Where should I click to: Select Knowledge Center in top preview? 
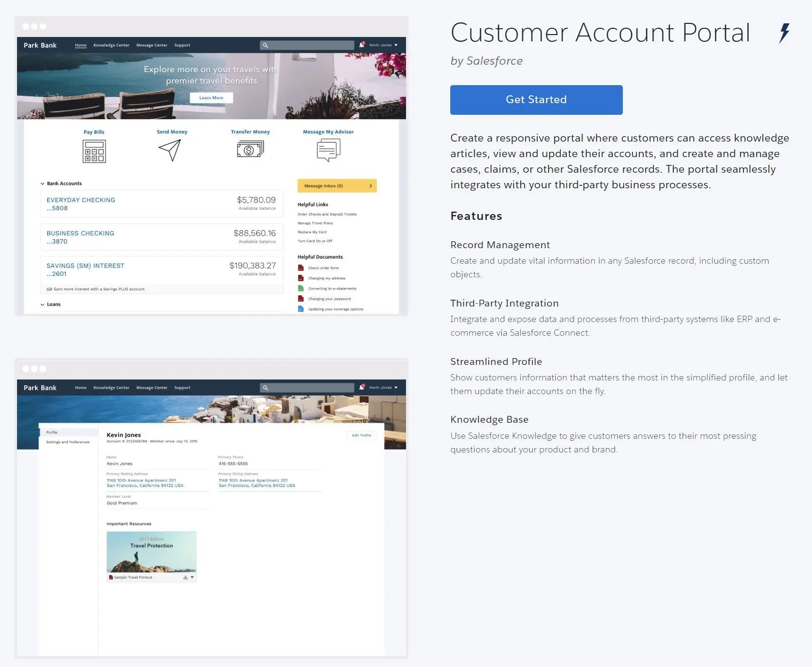point(111,45)
